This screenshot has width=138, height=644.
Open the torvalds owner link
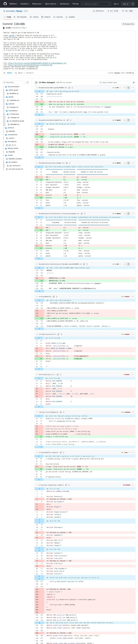11,11
